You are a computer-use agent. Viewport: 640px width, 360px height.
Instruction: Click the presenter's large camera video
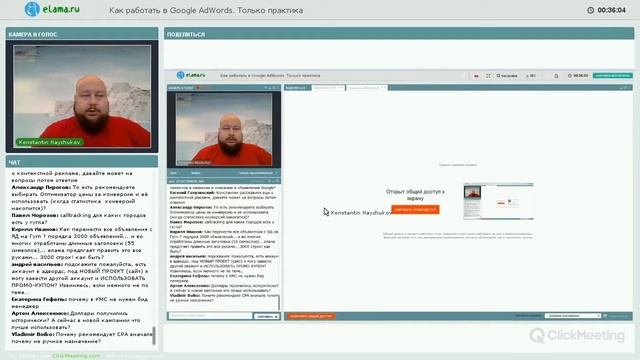pyautogui.click(x=82, y=96)
